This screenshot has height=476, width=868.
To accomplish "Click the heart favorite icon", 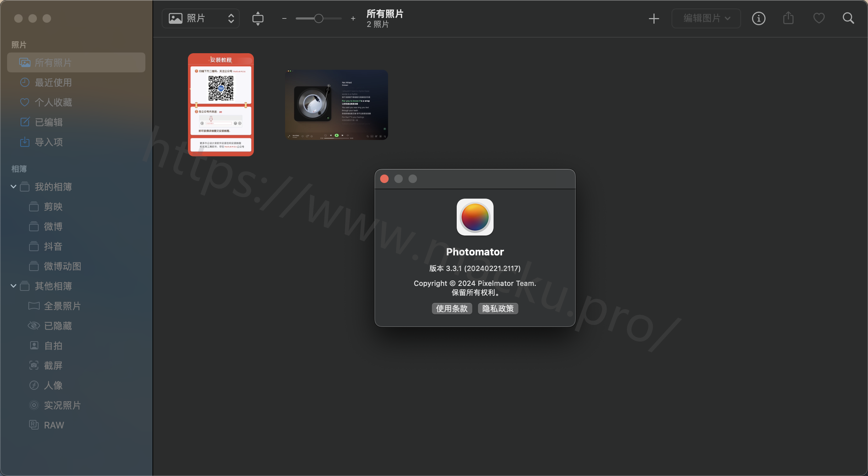I will coord(819,18).
